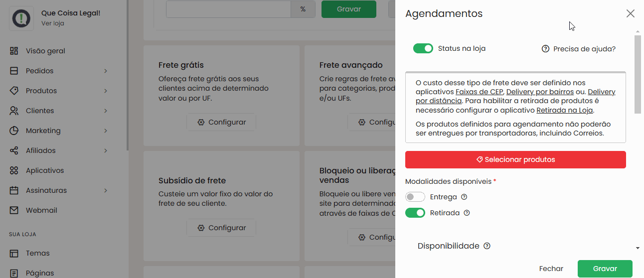The height and width of the screenshot is (278, 644).
Task: Click help icon next to Disponibilidade
Action: click(x=487, y=246)
